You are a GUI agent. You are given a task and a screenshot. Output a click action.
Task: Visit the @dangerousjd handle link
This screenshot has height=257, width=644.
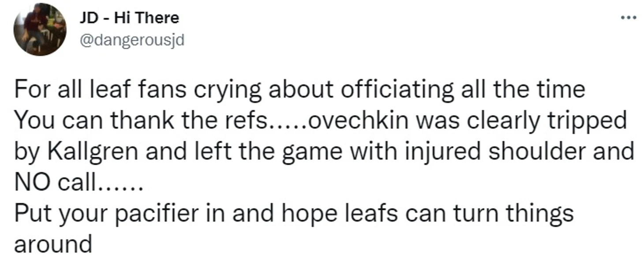coord(131,40)
